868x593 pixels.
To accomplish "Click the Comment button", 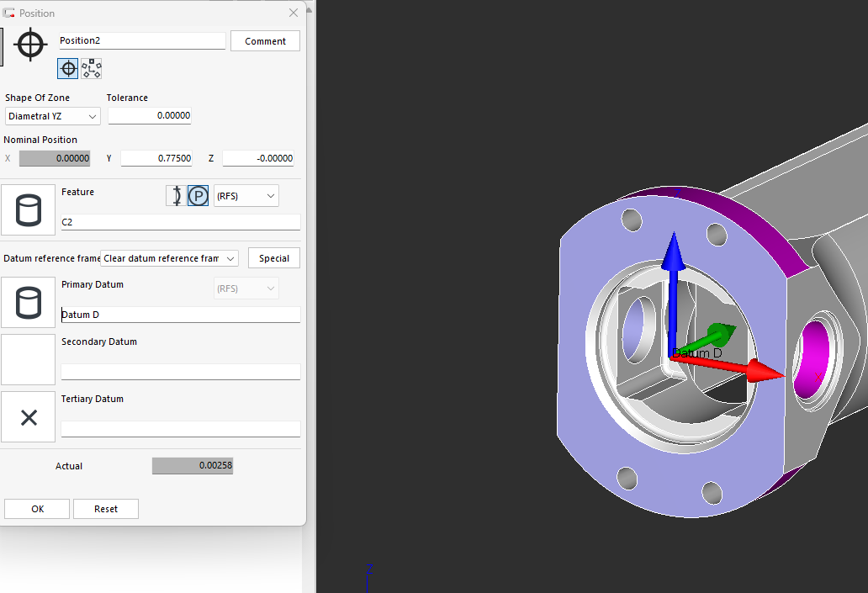I will [x=266, y=41].
